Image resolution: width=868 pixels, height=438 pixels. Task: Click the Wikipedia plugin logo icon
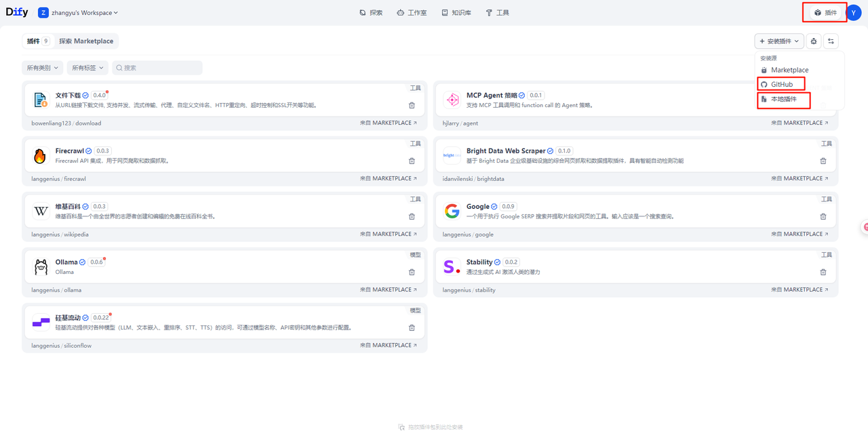tap(41, 211)
